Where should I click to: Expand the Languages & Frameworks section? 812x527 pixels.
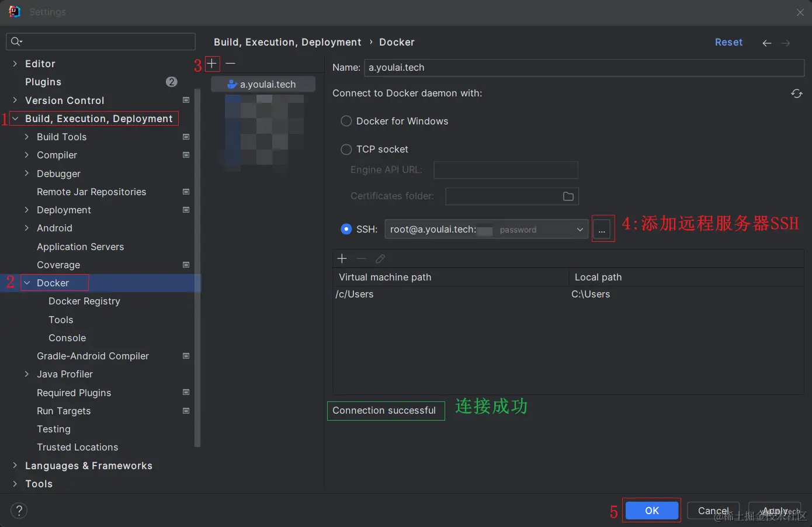click(x=15, y=466)
